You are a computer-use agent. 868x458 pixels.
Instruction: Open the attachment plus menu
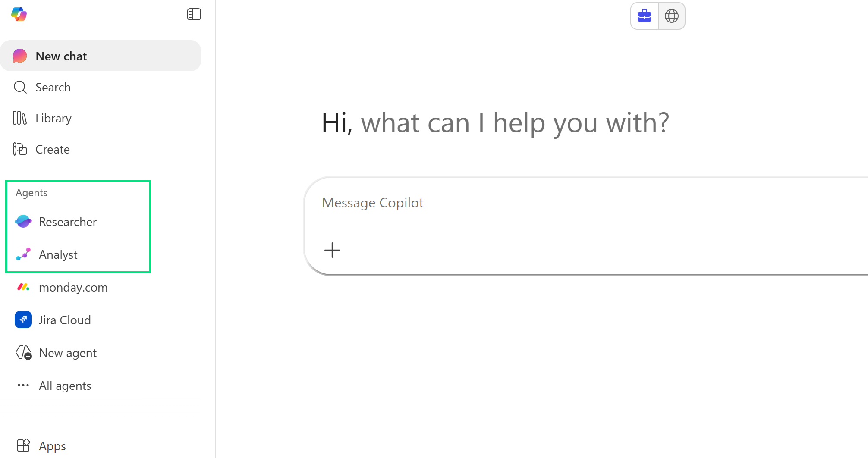(x=332, y=250)
